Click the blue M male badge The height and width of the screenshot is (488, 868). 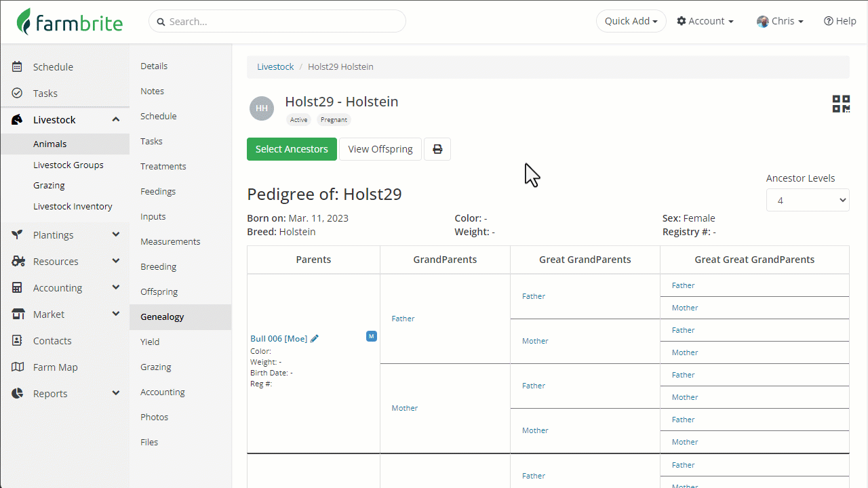point(371,336)
